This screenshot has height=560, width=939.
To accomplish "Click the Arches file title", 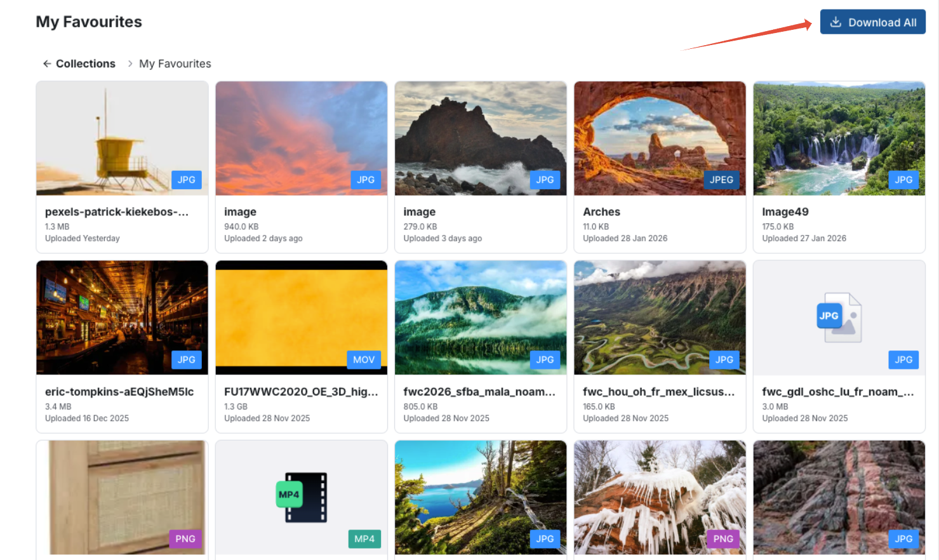I will (x=601, y=212).
